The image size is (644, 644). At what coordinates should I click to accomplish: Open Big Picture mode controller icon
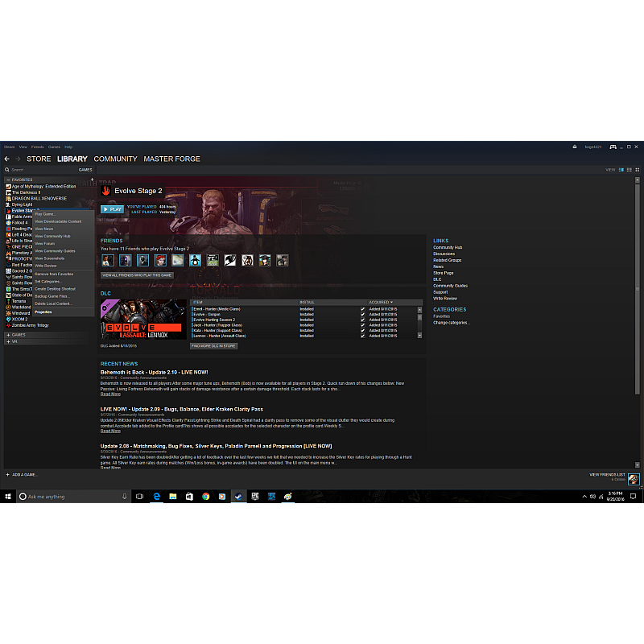(613, 147)
